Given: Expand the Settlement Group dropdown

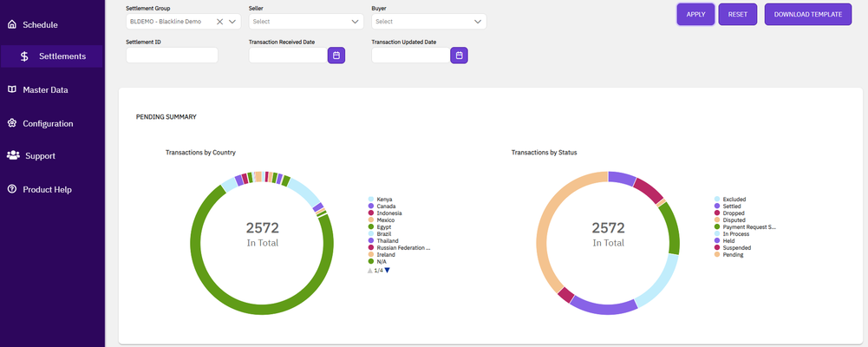Looking at the screenshot, I should [x=233, y=22].
